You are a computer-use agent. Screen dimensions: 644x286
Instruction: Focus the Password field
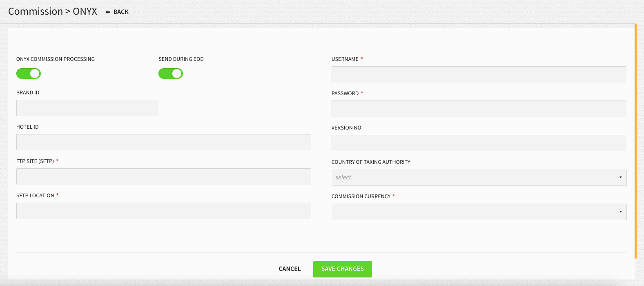coord(479,109)
